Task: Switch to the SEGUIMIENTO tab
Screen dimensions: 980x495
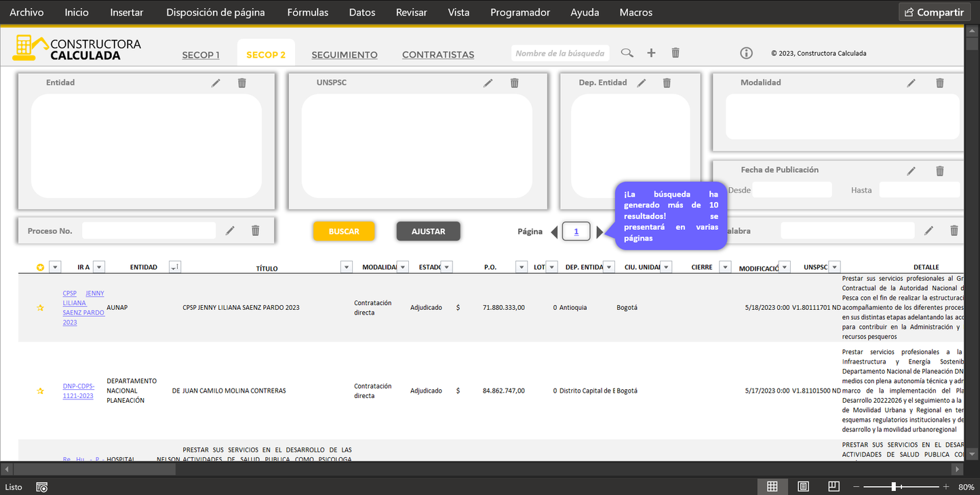Action: point(344,55)
